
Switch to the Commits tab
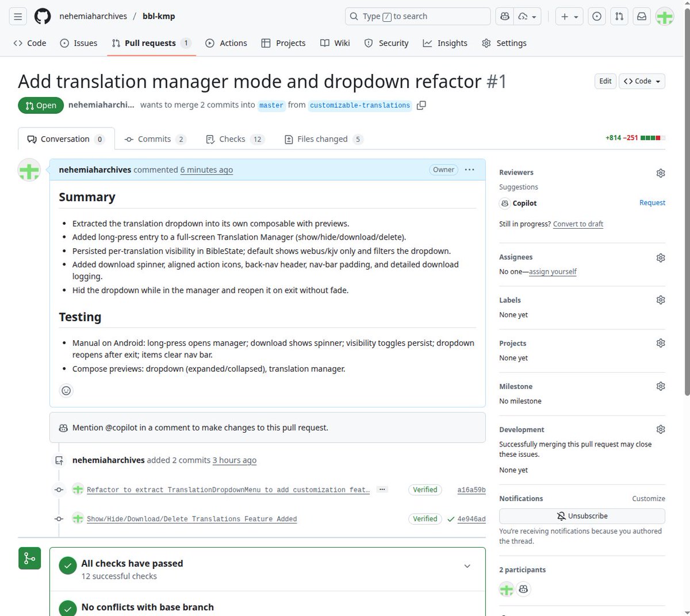tap(155, 139)
